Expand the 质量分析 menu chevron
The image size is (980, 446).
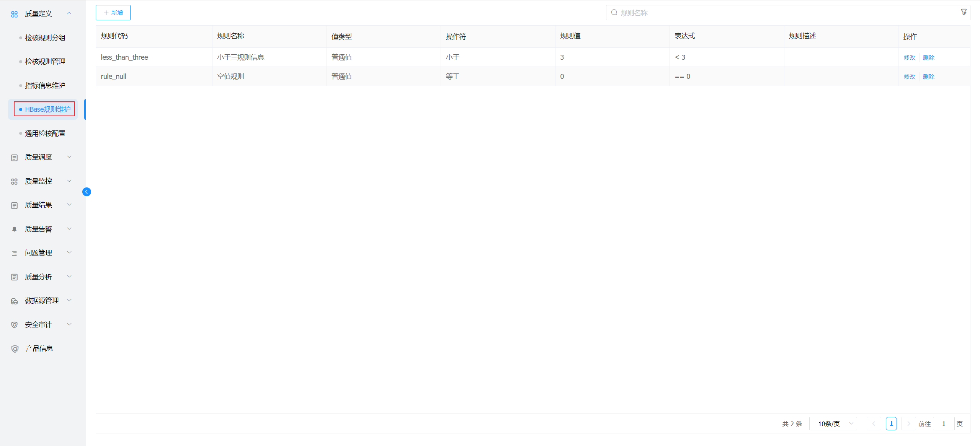pos(69,277)
